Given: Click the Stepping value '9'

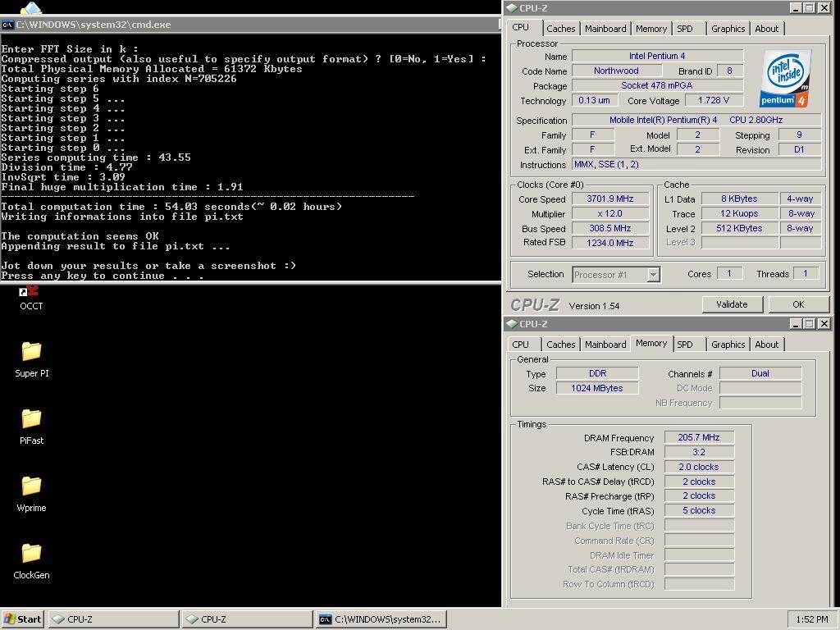Looking at the screenshot, I should pyautogui.click(x=799, y=135).
